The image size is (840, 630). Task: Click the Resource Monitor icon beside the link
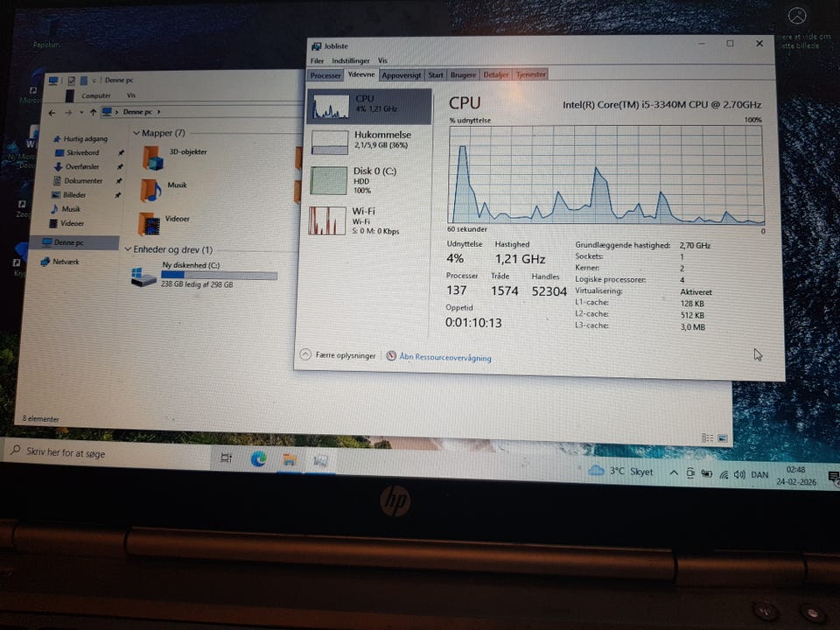click(392, 356)
